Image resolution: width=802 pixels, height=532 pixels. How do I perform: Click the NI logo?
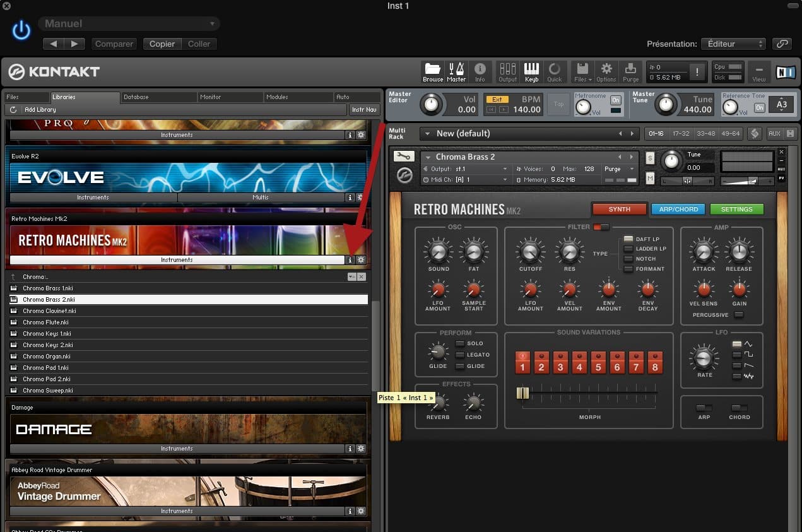[x=786, y=72]
